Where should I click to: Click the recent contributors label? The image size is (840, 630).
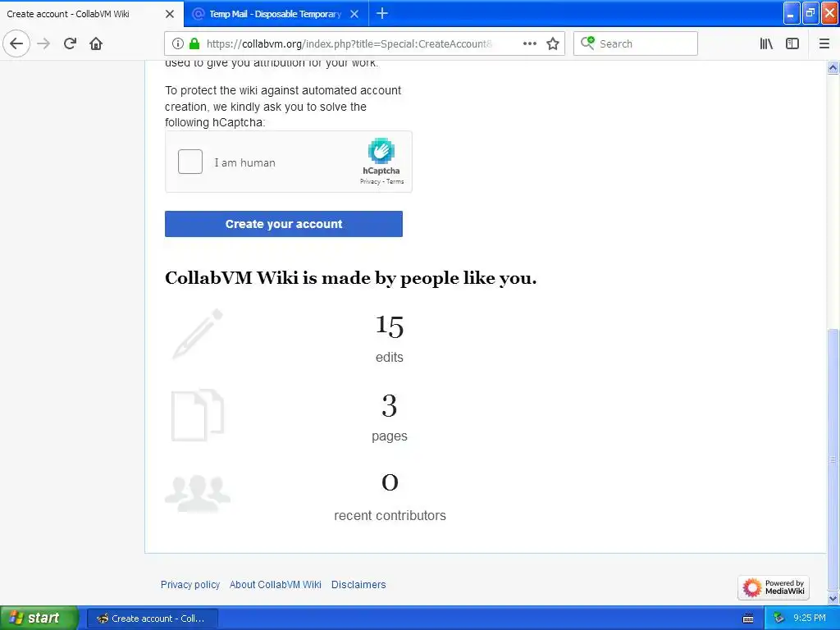390,515
